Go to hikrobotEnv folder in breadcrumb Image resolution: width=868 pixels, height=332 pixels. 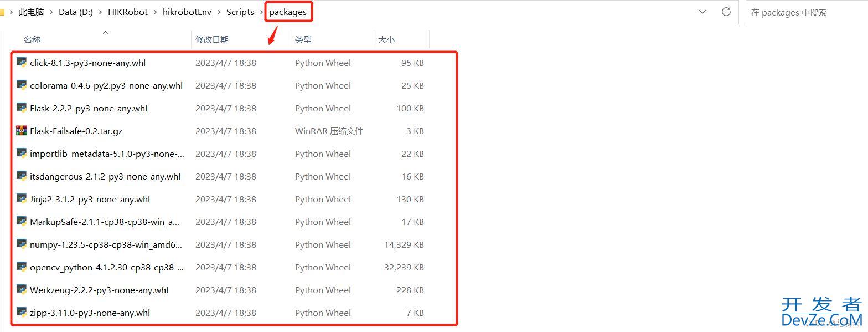pyautogui.click(x=187, y=12)
